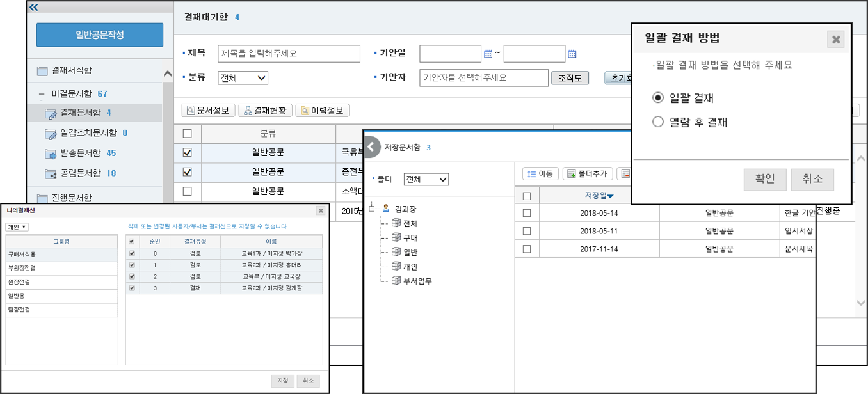Open 발송문서함 in the sidebar

tap(80, 154)
